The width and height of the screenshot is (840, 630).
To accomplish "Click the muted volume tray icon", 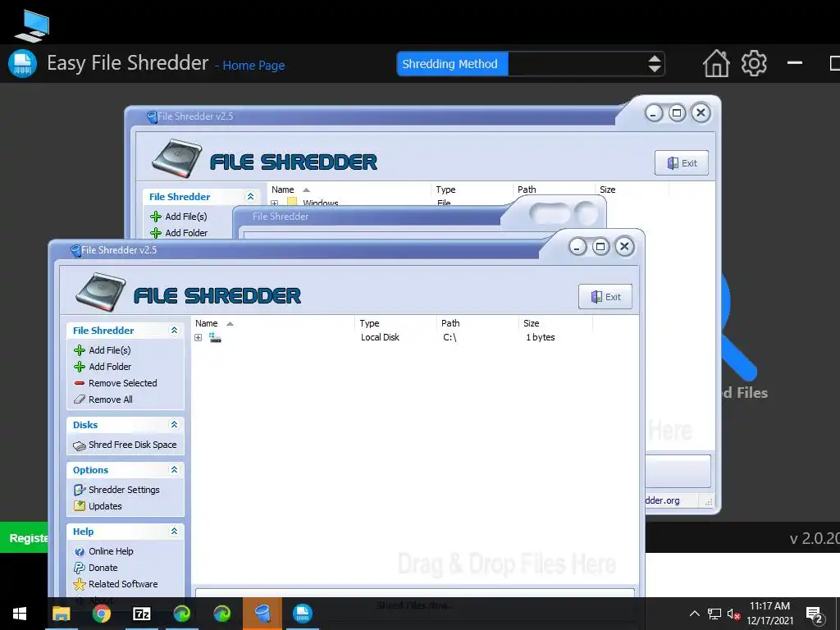I will (x=733, y=614).
